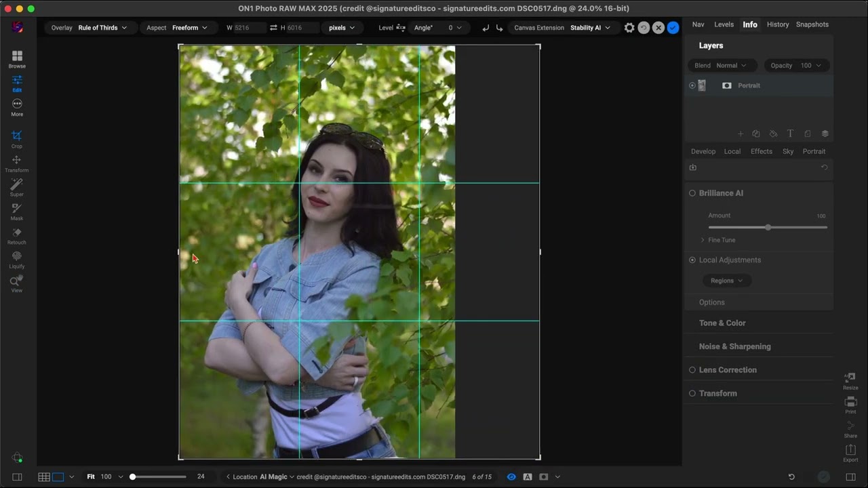Enable the Transform pane
The width and height of the screenshot is (868, 488).
tap(692, 393)
